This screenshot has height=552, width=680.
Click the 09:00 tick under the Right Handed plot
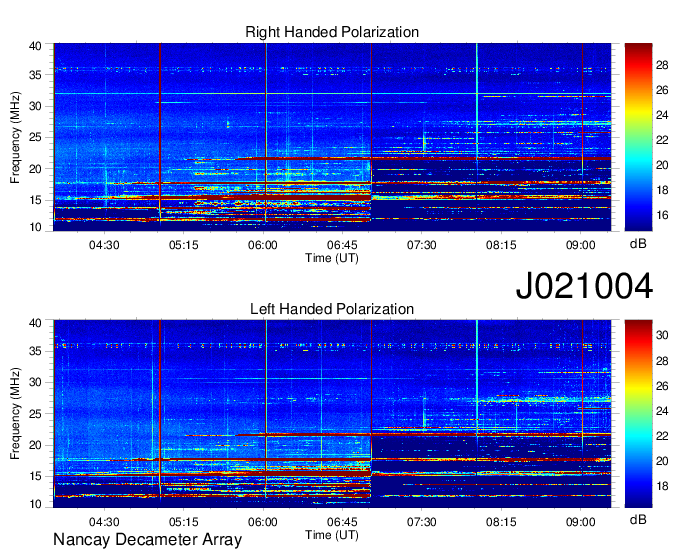click(581, 245)
